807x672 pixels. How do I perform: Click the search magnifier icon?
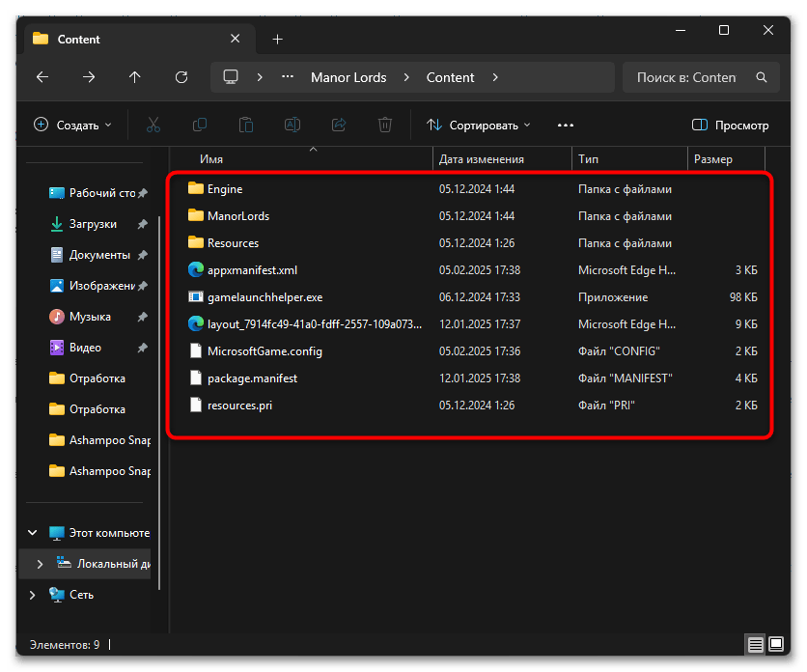(x=762, y=77)
